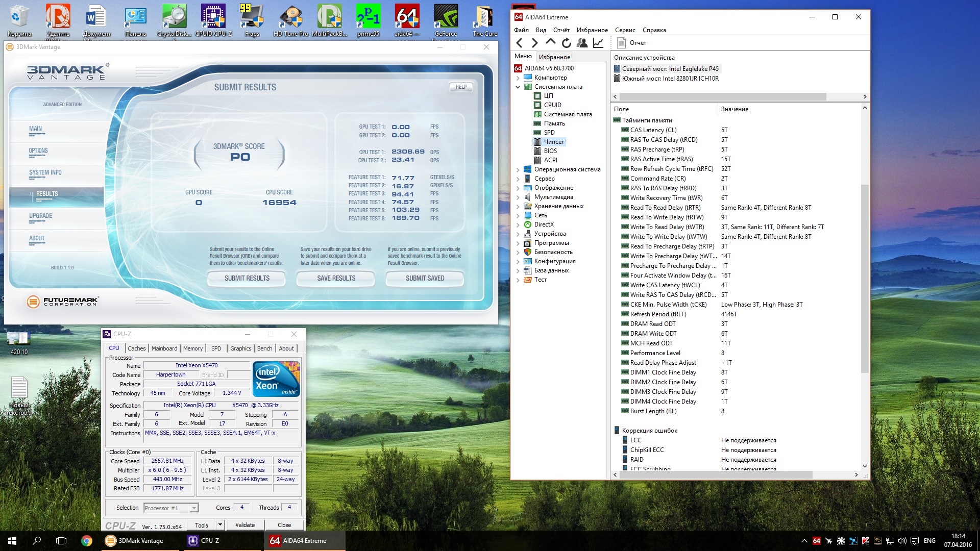
Task: Click the SAVE RESULTS button
Action: [x=336, y=279]
